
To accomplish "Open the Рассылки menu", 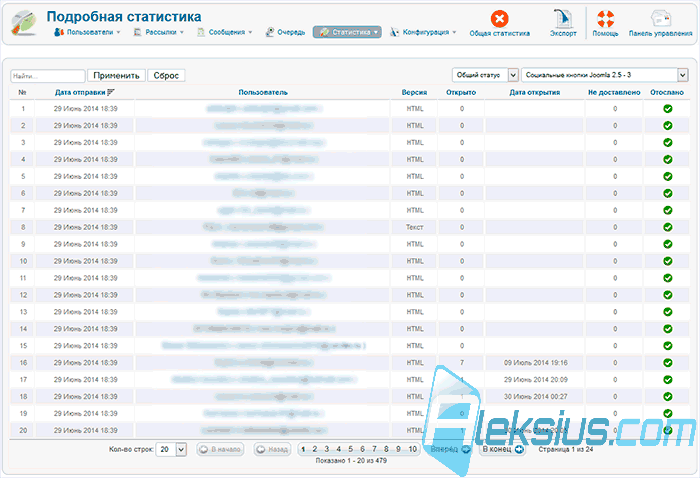I will tap(159, 32).
